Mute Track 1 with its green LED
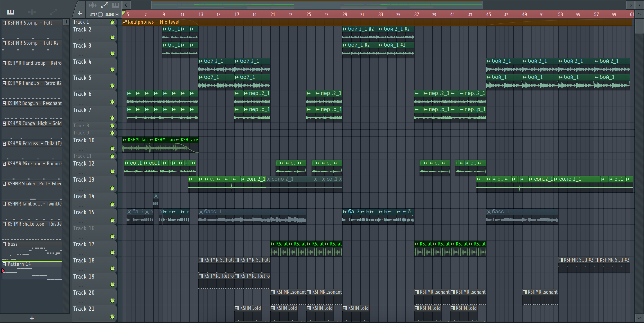 (112, 22)
